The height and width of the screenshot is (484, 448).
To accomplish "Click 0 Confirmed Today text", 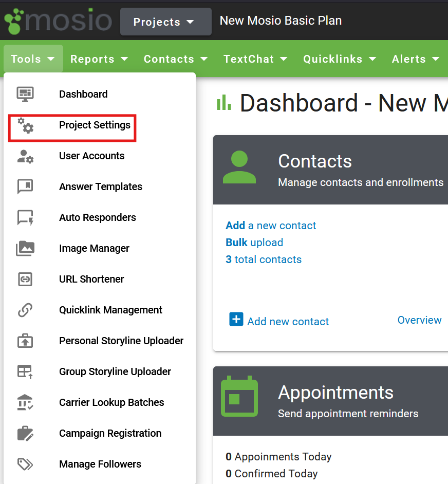I will (271, 474).
